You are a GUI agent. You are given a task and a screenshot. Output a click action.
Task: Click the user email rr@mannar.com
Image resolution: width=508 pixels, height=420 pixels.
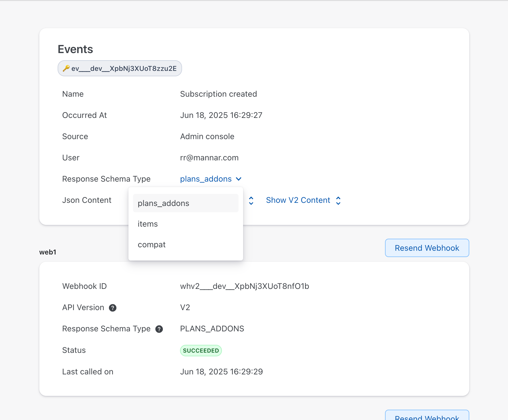[x=209, y=158]
